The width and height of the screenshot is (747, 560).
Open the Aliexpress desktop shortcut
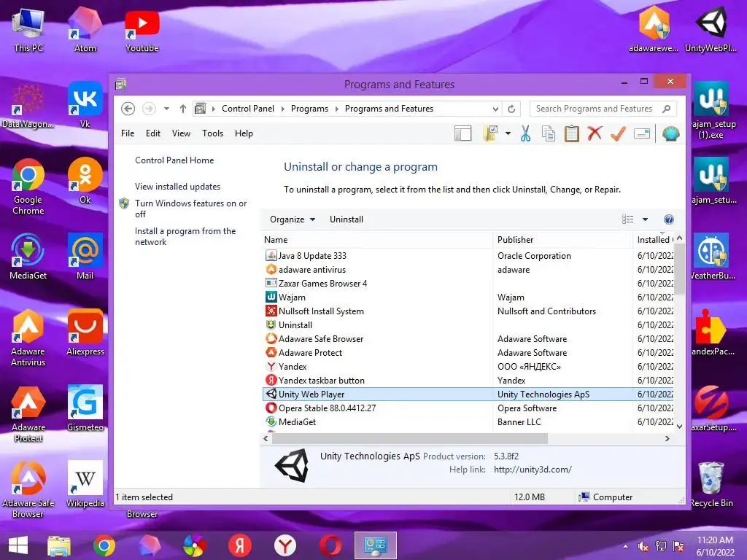85,332
